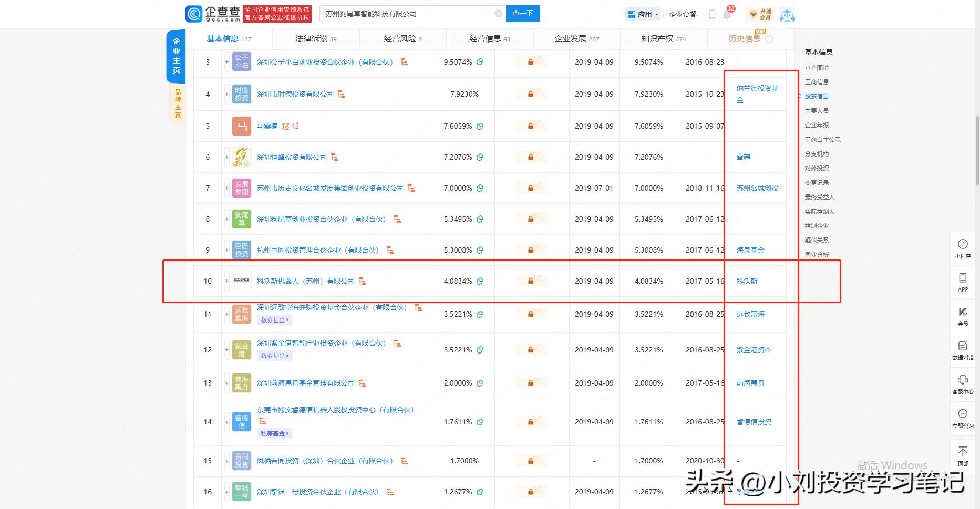The image size is (980, 509).
Task: Select 企业主页 side tab
Action: point(176,56)
